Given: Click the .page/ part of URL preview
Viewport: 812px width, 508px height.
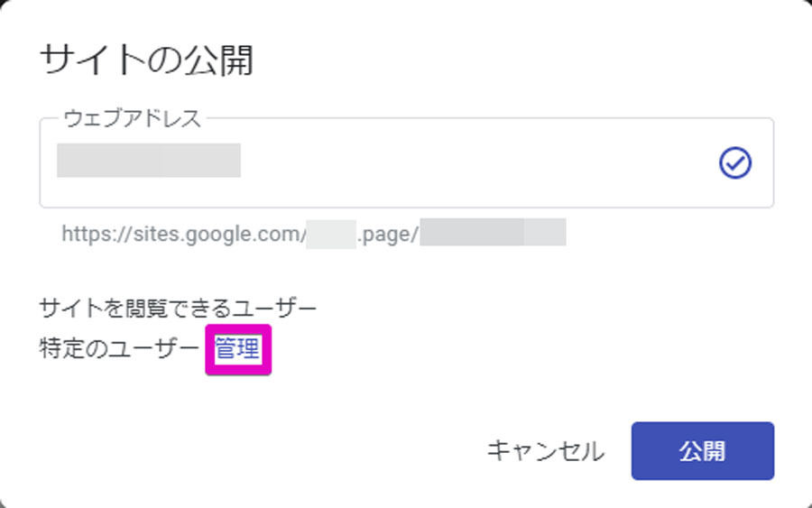Looking at the screenshot, I should click(387, 235).
